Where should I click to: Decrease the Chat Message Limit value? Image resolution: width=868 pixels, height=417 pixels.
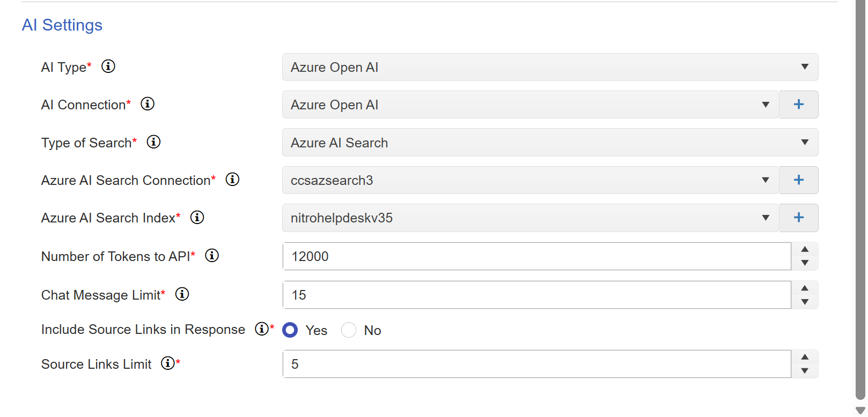805,302
